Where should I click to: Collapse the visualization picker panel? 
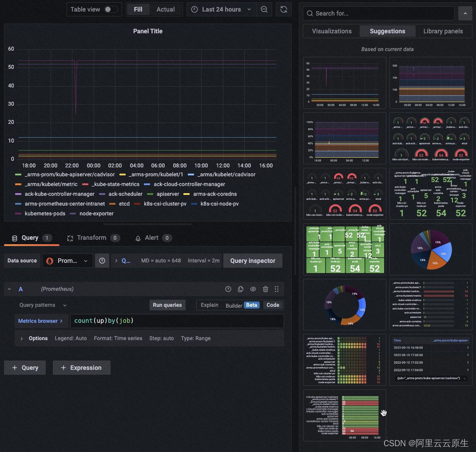click(x=465, y=13)
